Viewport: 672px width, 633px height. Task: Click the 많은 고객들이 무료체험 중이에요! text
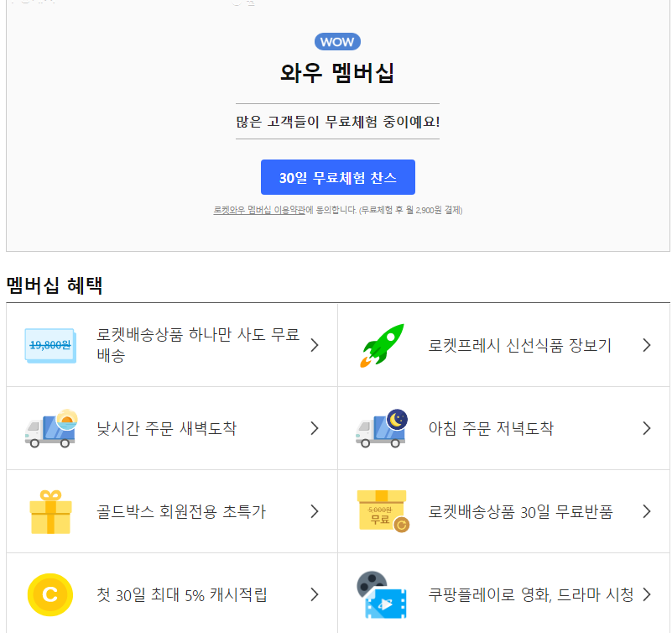(x=338, y=122)
